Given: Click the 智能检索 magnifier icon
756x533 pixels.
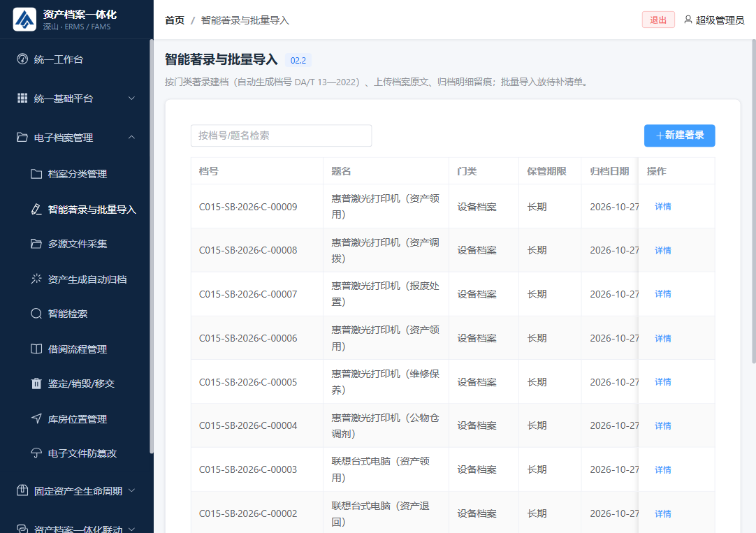Looking at the screenshot, I should [x=36, y=314].
